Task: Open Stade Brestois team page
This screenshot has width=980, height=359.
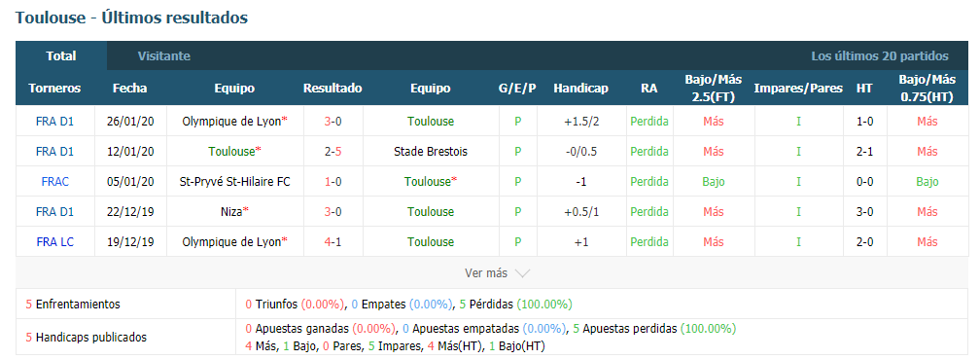Action: pyautogui.click(x=431, y=152)
